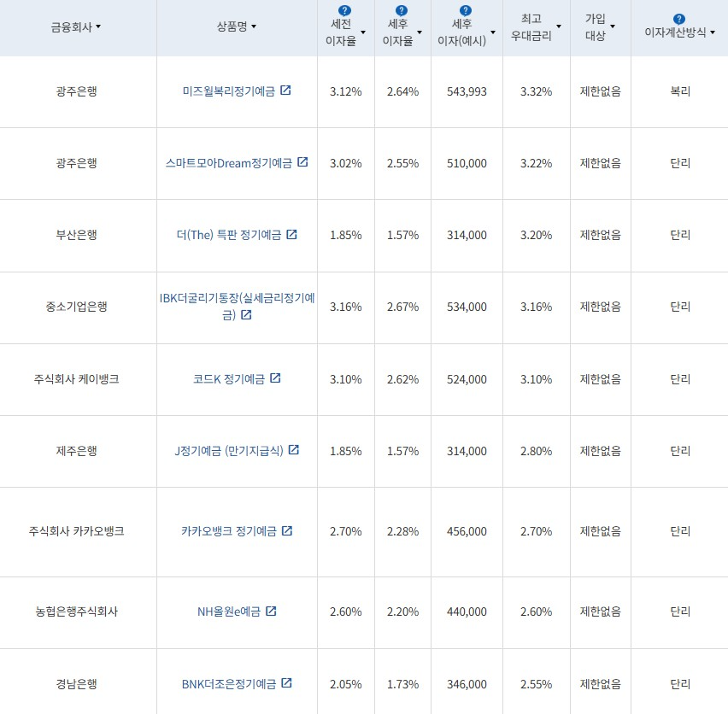Click 1.73% after-tax rate value
Screen dimensions: 728x714
403,684
